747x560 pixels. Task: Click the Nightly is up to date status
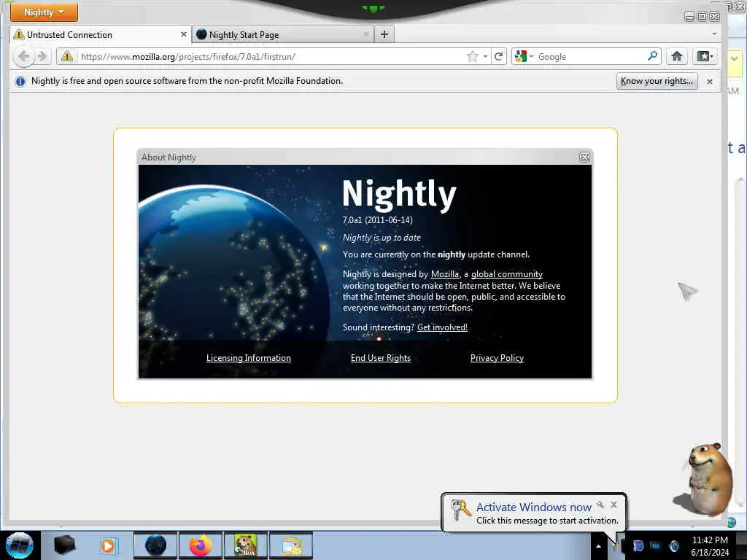[x=382, y=238]
